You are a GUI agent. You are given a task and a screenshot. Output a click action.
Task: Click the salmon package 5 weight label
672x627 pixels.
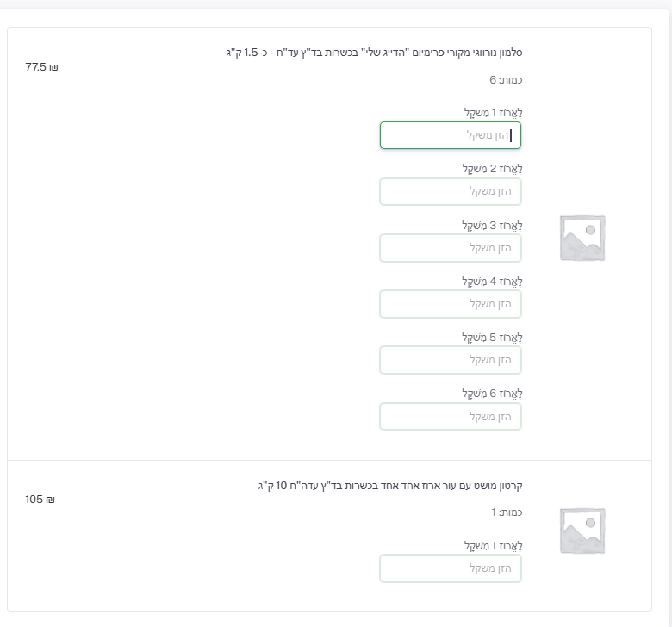[x=492, y=338]
